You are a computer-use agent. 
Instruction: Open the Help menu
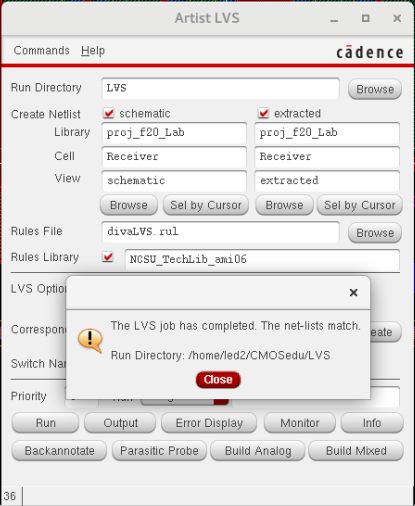[93, 51]
